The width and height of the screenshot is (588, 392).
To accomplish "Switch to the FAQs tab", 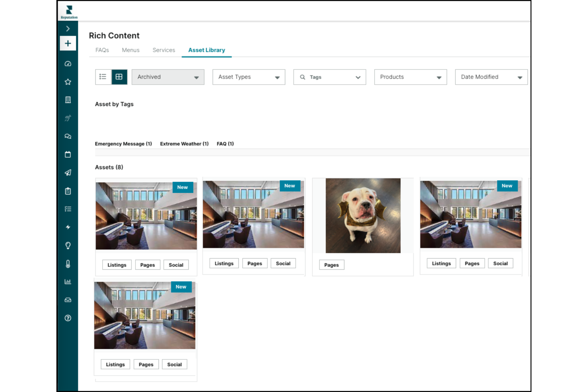I will 102,50.
